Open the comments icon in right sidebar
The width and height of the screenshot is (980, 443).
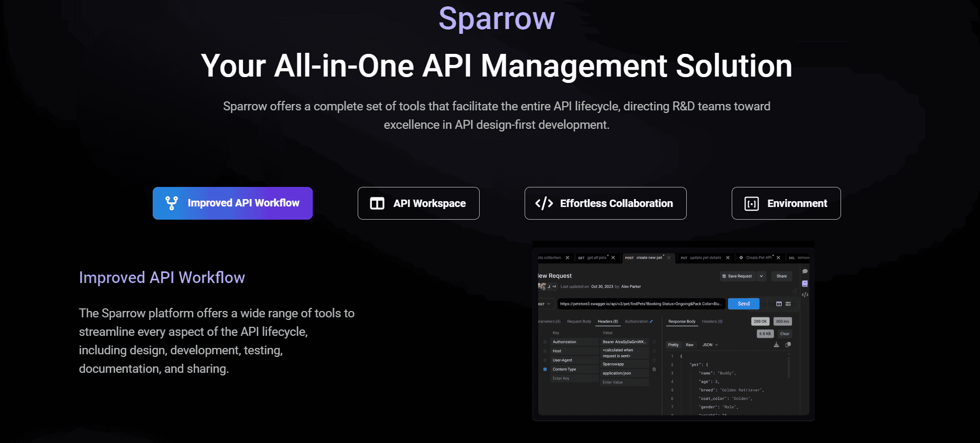pos(805,271)
